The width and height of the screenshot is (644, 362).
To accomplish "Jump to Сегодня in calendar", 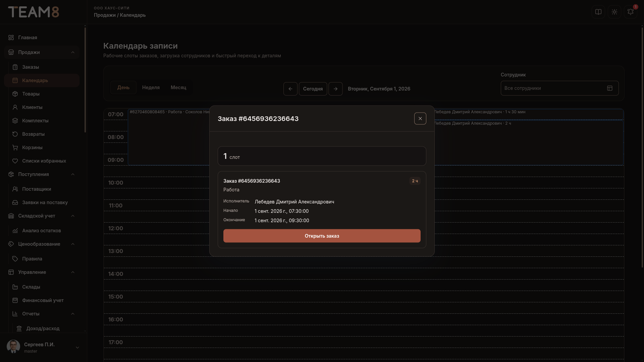I will tap(313, 88).
